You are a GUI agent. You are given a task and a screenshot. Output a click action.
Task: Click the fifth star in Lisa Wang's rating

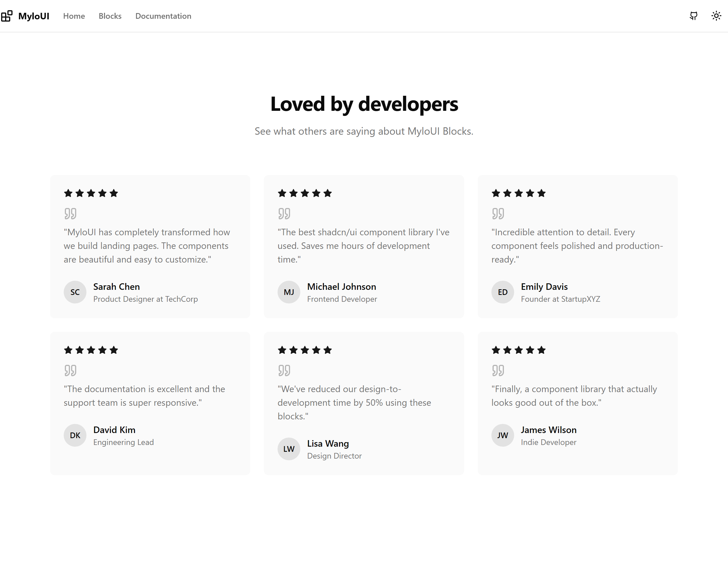click(x=328, y=350)
